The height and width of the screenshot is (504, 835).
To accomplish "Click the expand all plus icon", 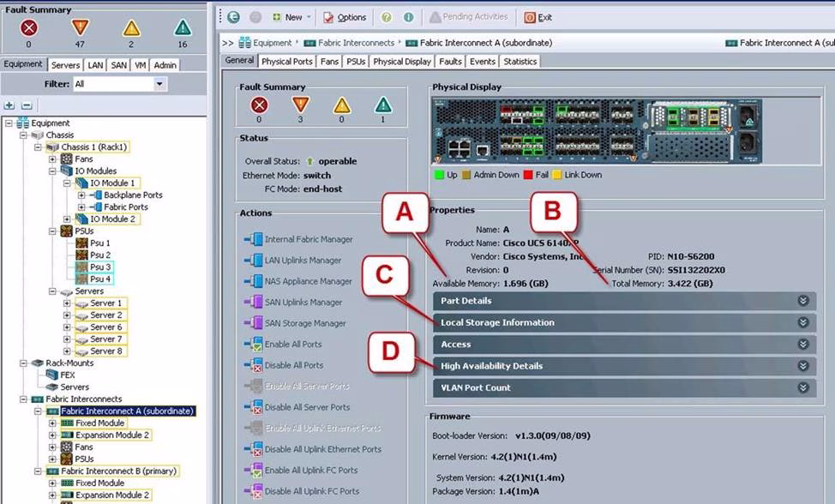I will pyautogui.click(x=9, y=105).
